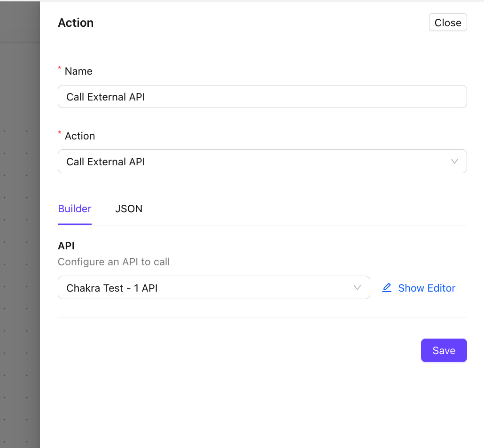
Task: Click the Name field label
Action: point(78,71)
